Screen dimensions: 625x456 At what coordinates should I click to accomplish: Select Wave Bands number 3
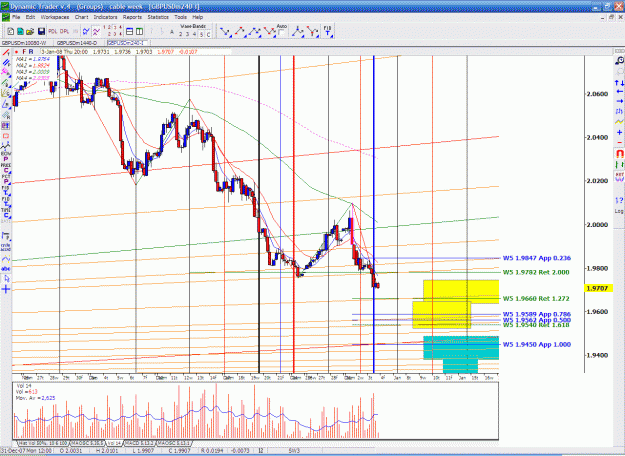(187, 34)
